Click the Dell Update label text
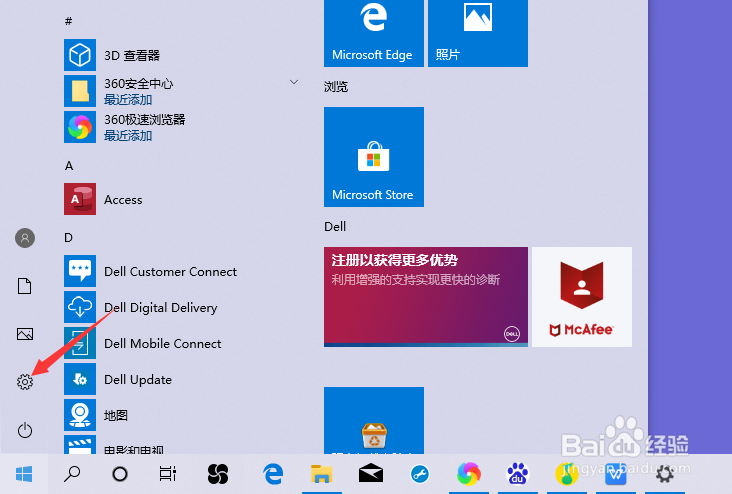Viewport: 732px width, 494px height. (x=138, y=380)
